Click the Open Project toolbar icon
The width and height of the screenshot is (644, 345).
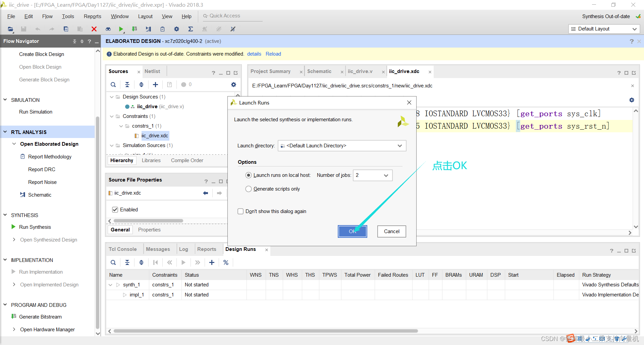click(11, 29)
